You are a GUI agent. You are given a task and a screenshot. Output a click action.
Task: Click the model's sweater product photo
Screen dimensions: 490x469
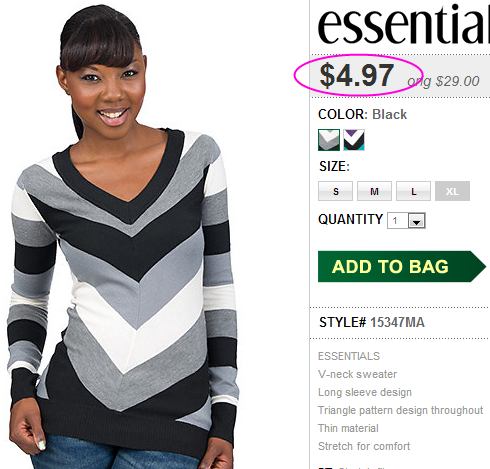pyautogui.click(x=123, y=237)
